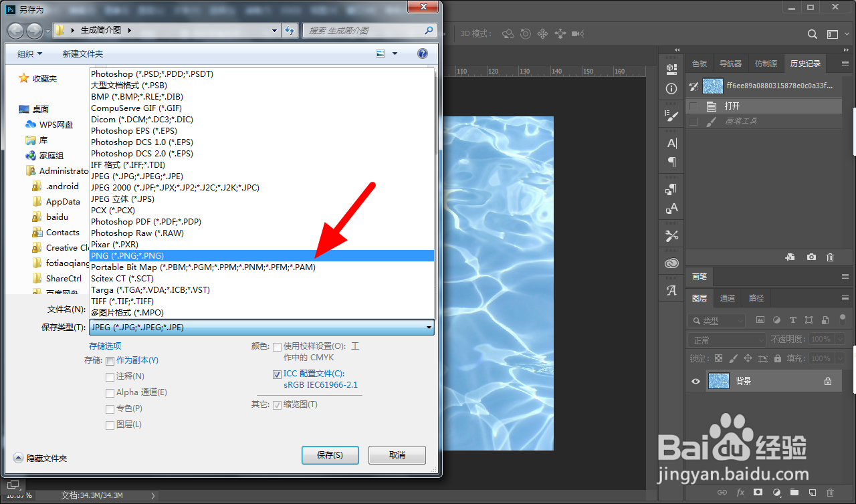This screenshot has width=856, height=504.
Task: Open layer blend mode 正常 dropdown
Action: pyautogui.click(x=728, y=340)
